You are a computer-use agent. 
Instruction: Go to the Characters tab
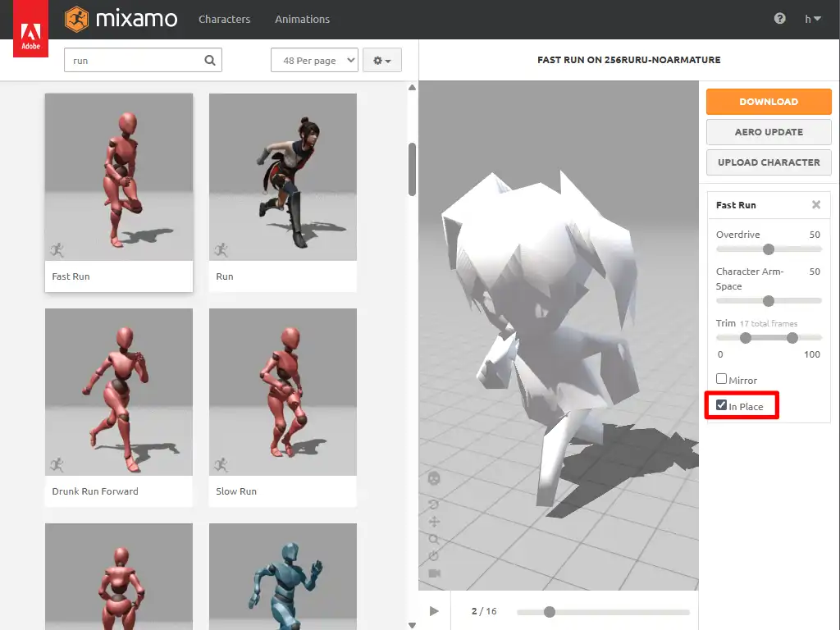click(x=224, y=19)
